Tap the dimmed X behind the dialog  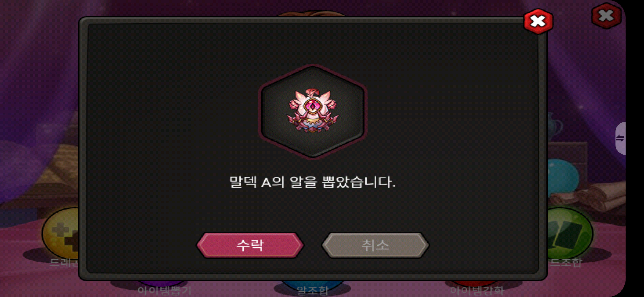click(x=606, y=16)
